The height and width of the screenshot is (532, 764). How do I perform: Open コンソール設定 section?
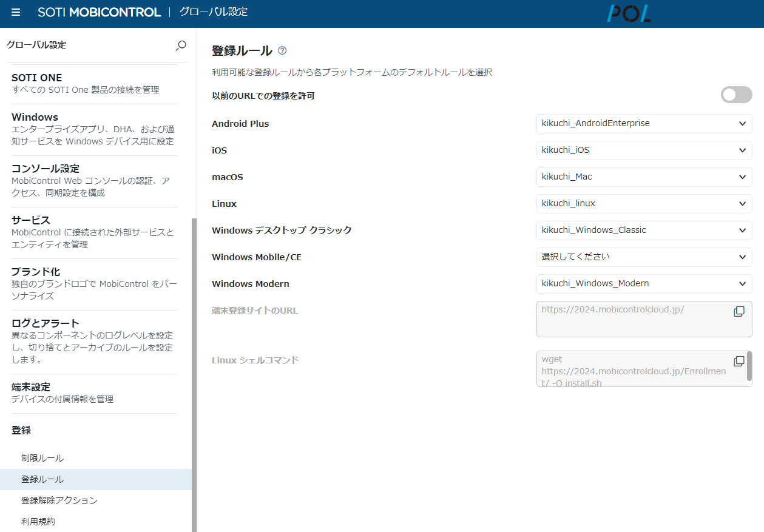tap(94, 181)
